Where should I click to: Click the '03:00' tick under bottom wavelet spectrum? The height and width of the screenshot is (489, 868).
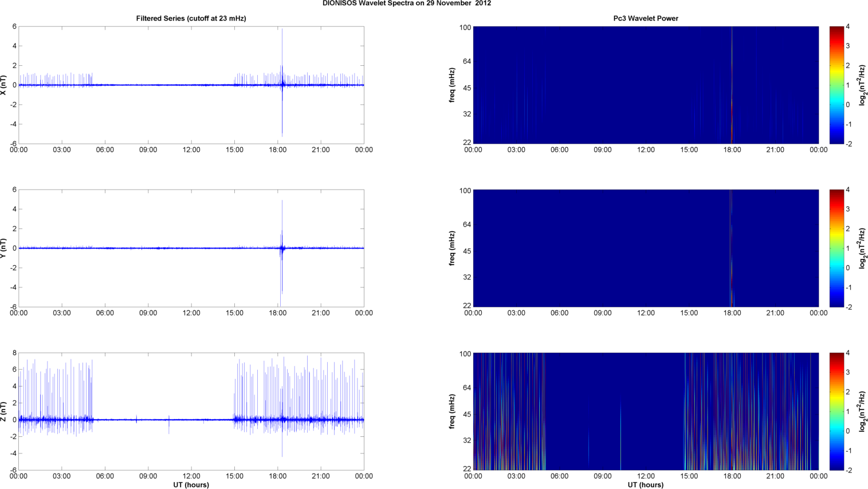pos(516,476)
